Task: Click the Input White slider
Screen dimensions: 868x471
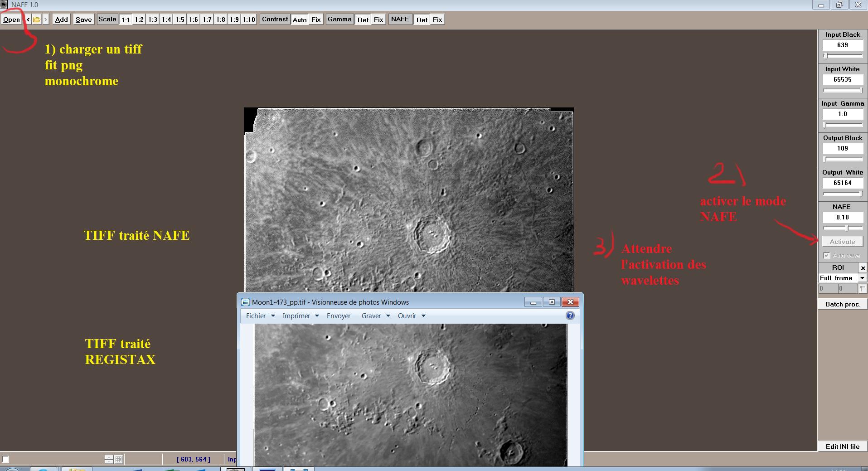Action: pyautogui.click(x=843, y=90)
